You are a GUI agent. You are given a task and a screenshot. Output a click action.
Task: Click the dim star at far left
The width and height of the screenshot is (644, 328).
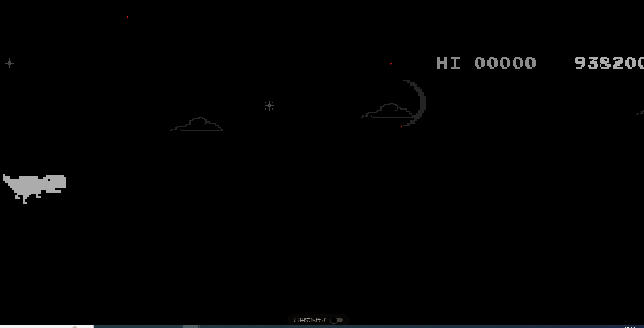(x=10, y=63)
